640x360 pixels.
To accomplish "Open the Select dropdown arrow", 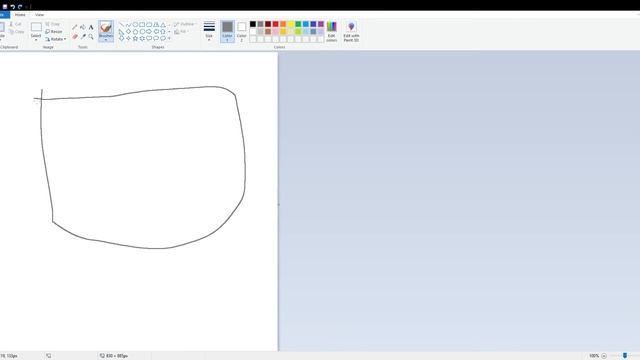I will click(36, 39).
